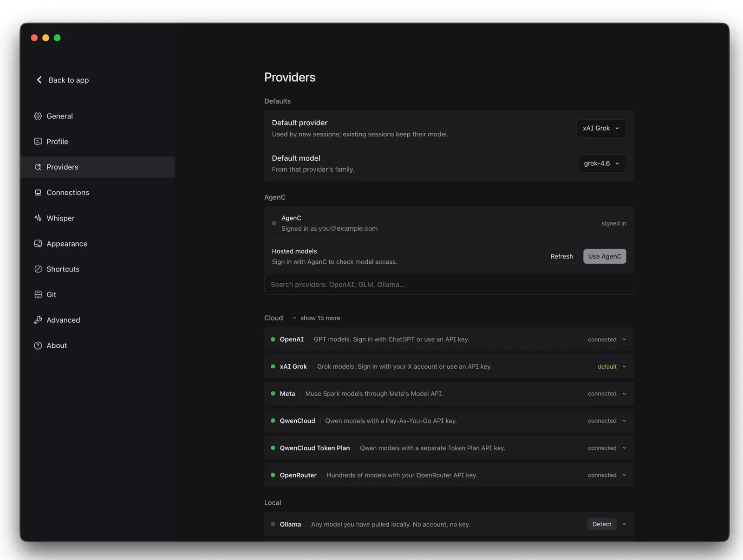Click the connected status on Meta row
Image resolution: width=743 pixels, height=560 pixels.
pyautogui.click(x=602, y=394)
